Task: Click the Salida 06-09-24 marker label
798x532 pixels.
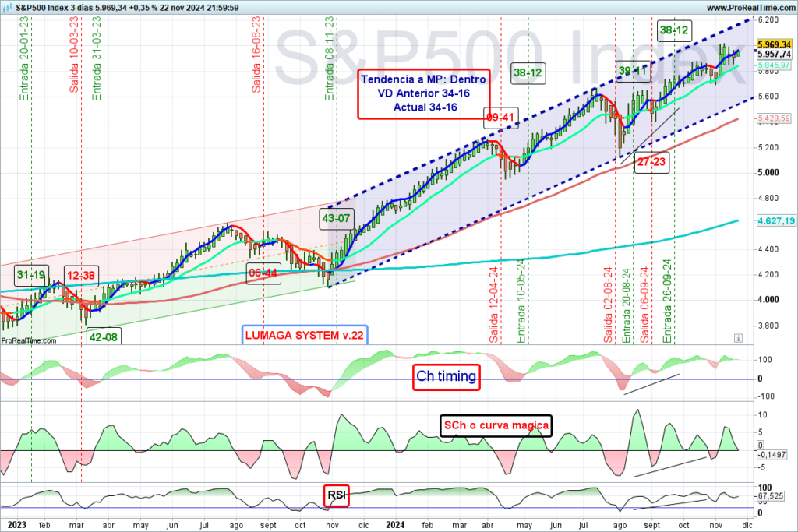Action: click(x=644, y=305)
